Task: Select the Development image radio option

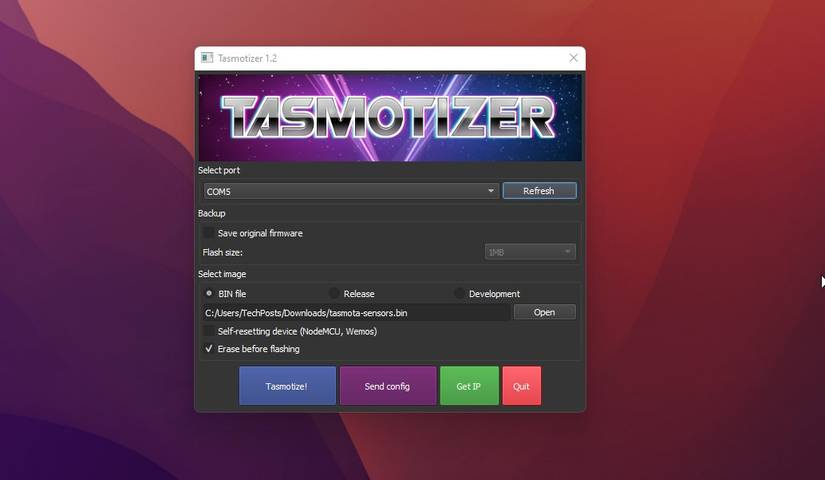Action: tap(459, 293)
